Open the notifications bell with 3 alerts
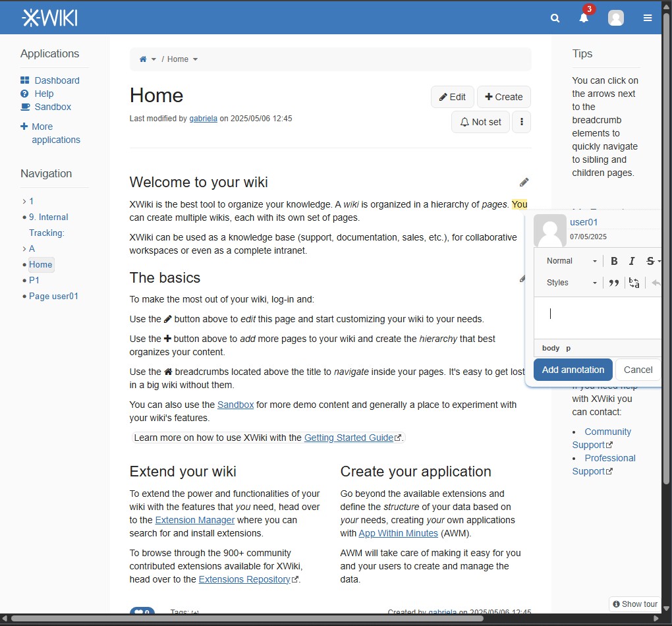Image resolution: width=672 pixels, height=626 pixels. [584, 18]
